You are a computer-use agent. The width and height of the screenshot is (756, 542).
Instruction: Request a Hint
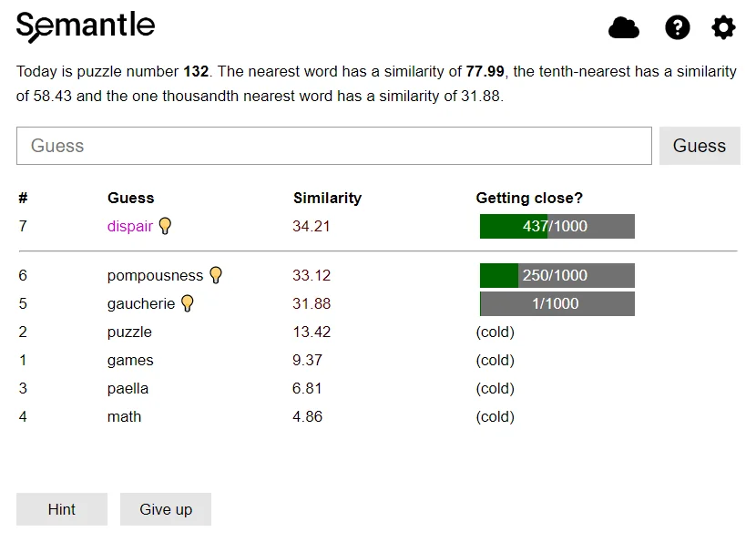point(62,509)
